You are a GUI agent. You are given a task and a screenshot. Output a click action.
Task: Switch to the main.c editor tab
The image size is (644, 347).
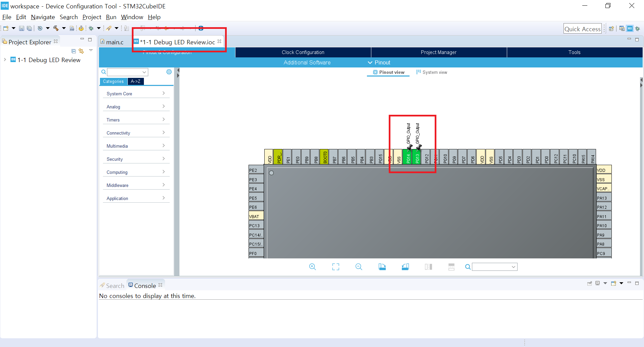[112, 42]
